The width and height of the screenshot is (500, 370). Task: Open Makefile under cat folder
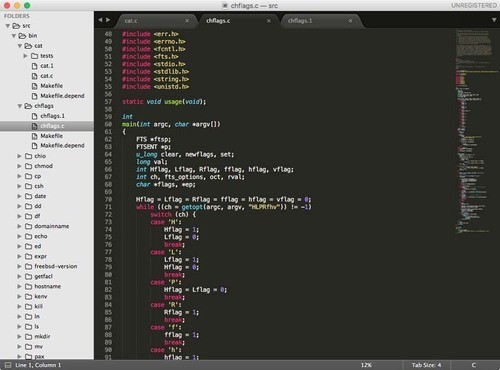point(52,86)
